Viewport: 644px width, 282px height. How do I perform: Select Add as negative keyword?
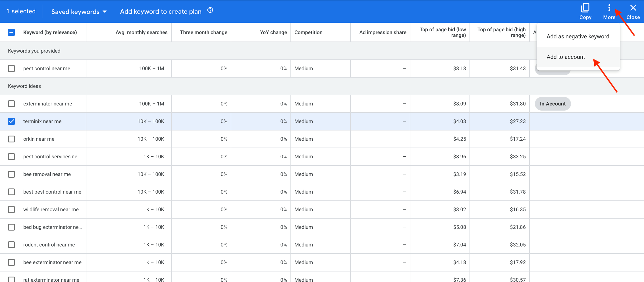tap(578, 36)
